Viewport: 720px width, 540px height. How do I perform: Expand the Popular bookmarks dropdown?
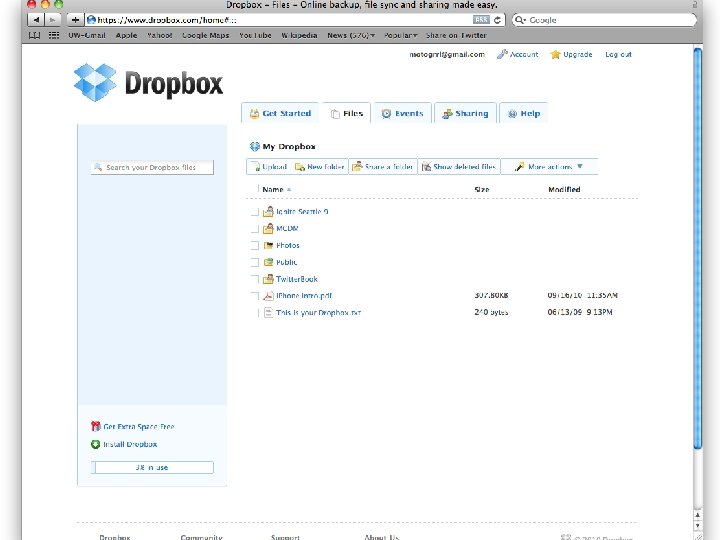400,35
